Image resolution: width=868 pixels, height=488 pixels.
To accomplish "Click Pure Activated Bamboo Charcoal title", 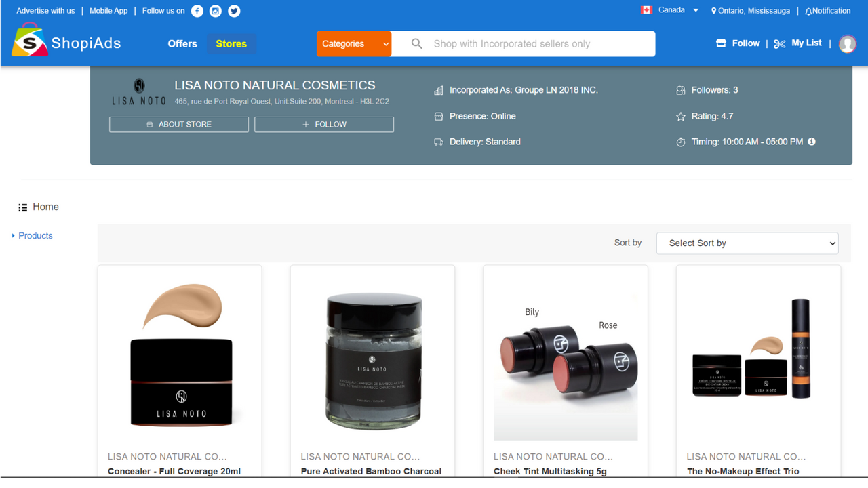I will coord(371,472).
